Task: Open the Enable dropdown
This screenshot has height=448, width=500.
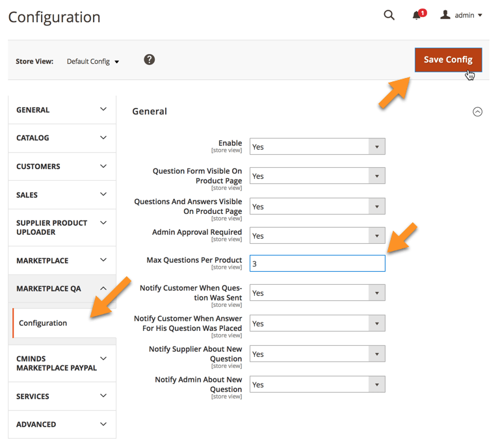Action: coord(317,147)
